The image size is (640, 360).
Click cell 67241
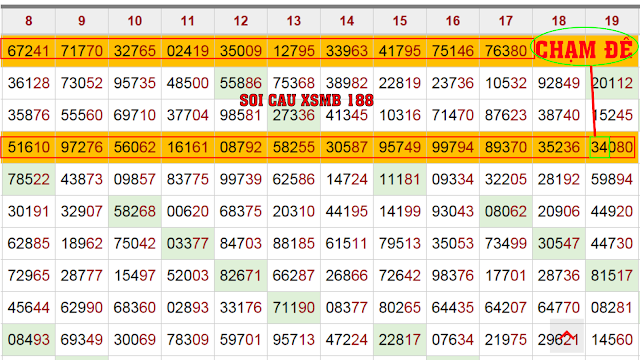[x=29, y=51]
